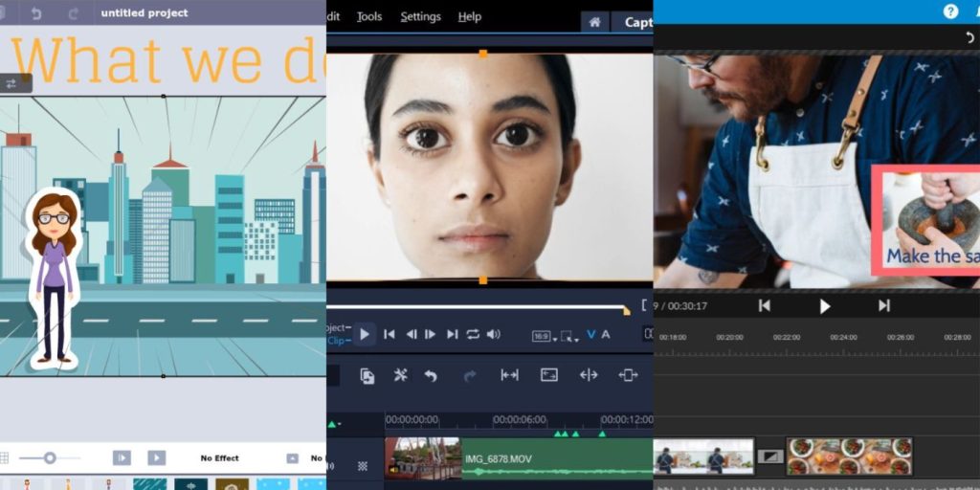Click the zoom slider handle in animation editor

50,458
